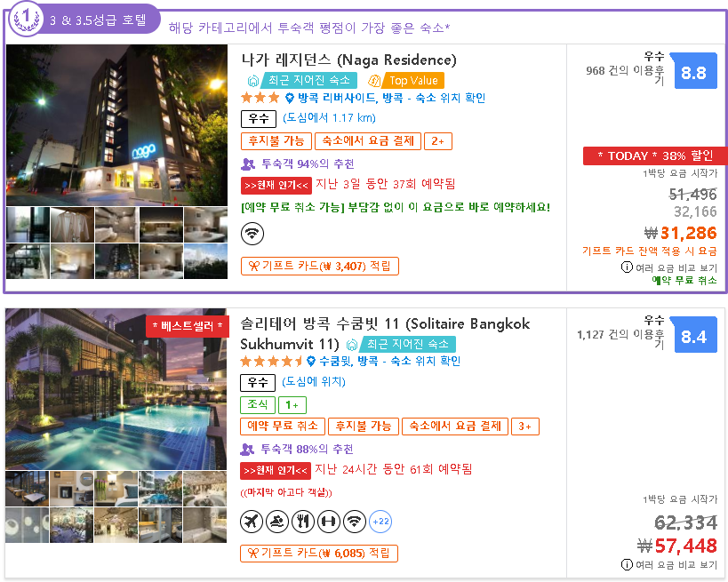Image resolution: width=728 pixels, height=582 pixels.
Task: Open Solitaire Bangkok main pool photo
Action: coord(116,389)
